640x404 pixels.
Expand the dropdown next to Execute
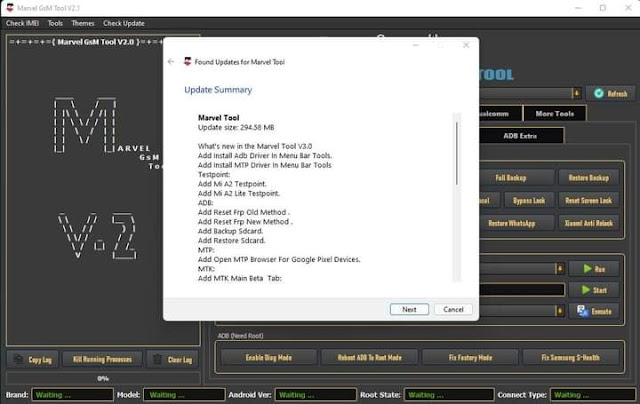[x=560, y=311]
